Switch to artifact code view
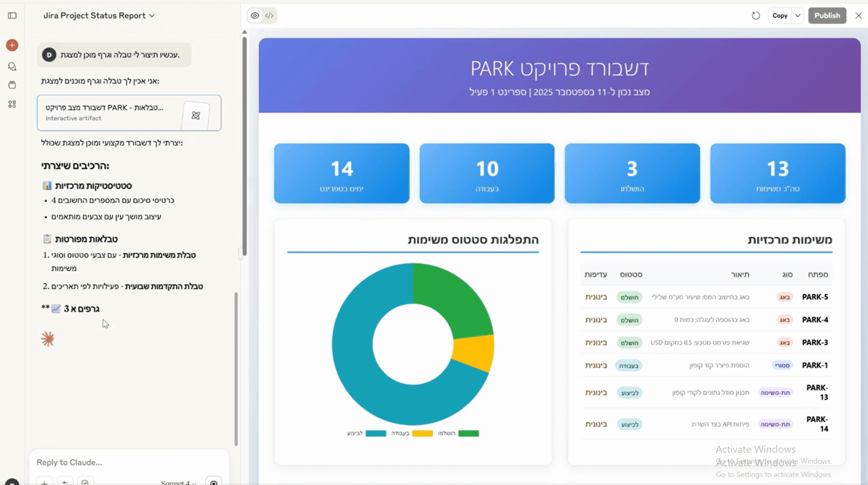The image size is (868, 485). [x=269, y=16]
